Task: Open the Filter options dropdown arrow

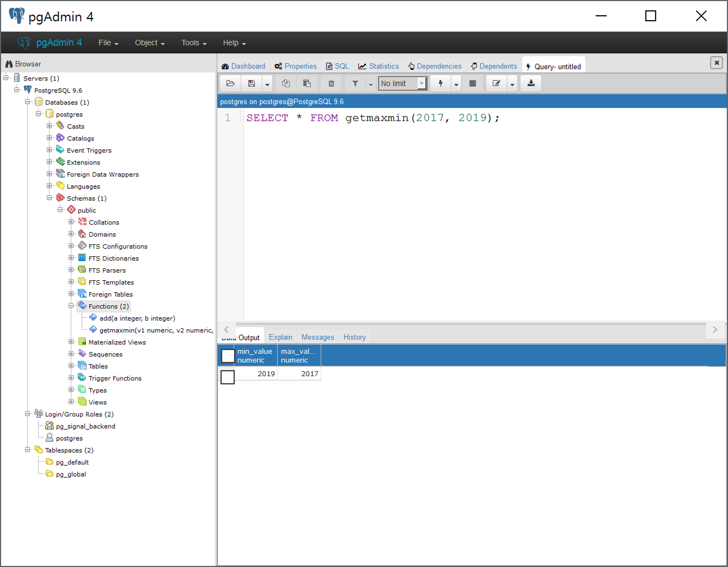Action: coord(371,83)
